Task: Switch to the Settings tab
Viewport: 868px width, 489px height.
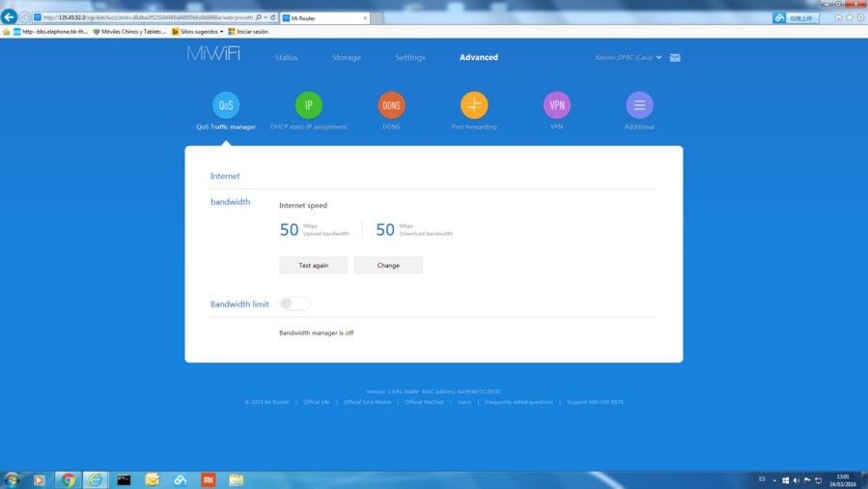Action: 410,58
